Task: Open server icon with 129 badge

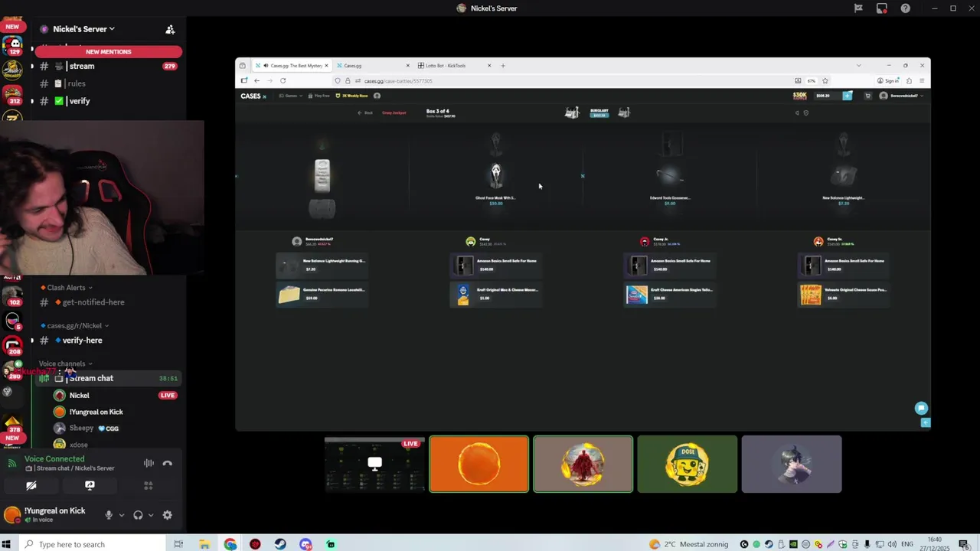Action: click(12, 44)
